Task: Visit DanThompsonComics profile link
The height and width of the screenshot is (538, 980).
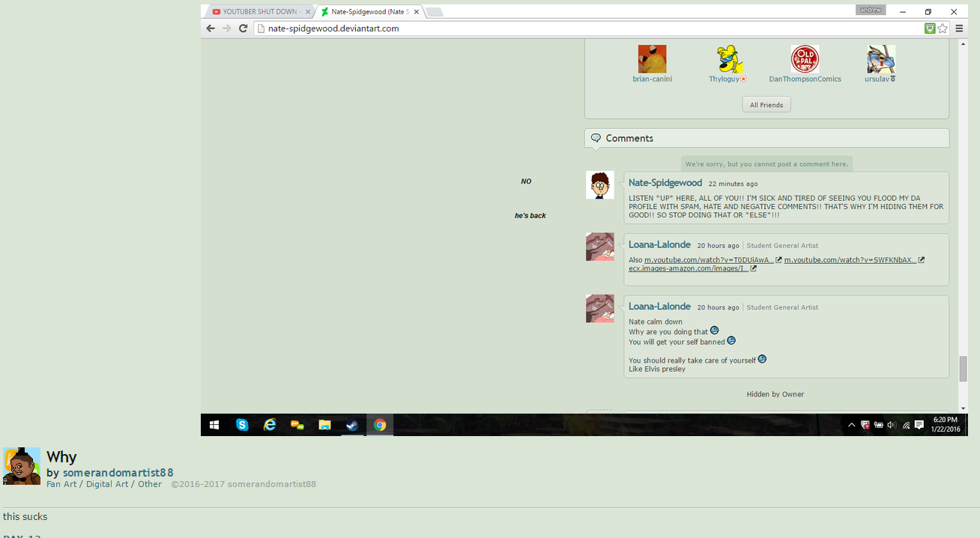Action: pyautogui.click(x=805, y=79)
